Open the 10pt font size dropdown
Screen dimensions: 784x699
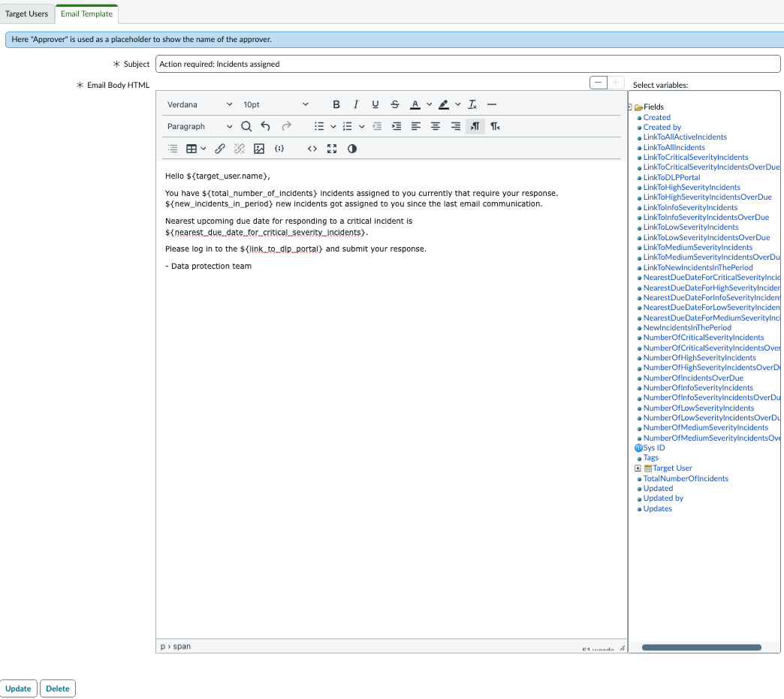pos(276,104)
